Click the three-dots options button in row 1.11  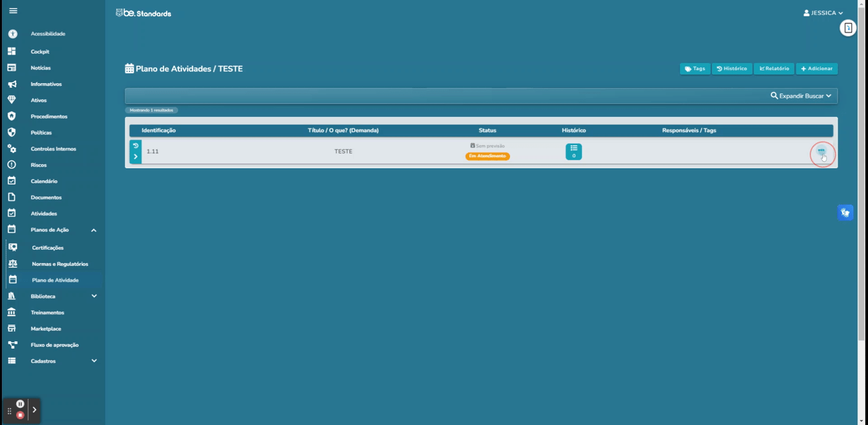click(x=822, y=151)
